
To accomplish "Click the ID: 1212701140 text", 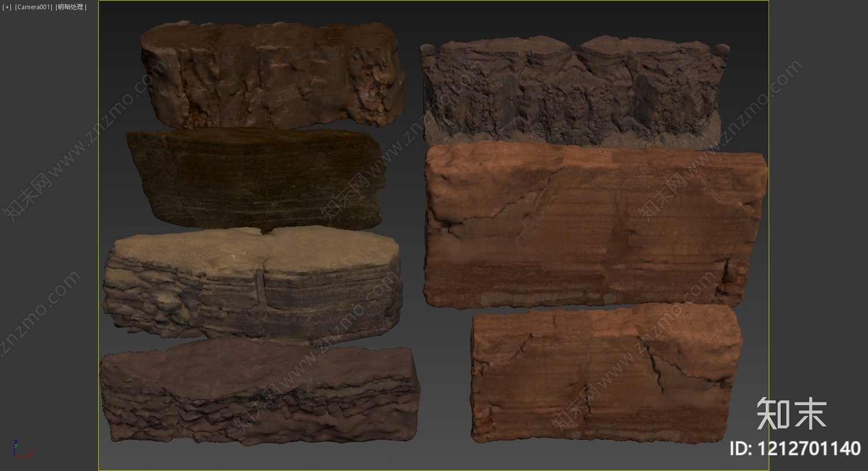I will click(795, 448).
